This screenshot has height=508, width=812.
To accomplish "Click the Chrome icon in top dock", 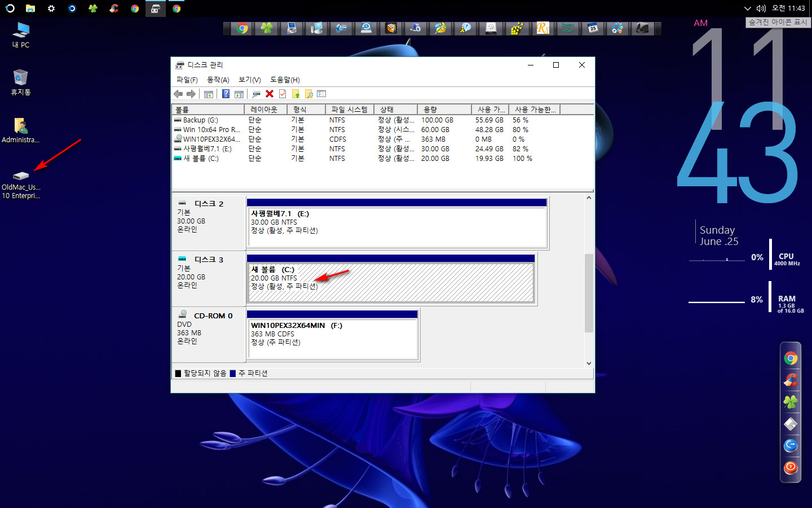I will click(x=242, y=28).
